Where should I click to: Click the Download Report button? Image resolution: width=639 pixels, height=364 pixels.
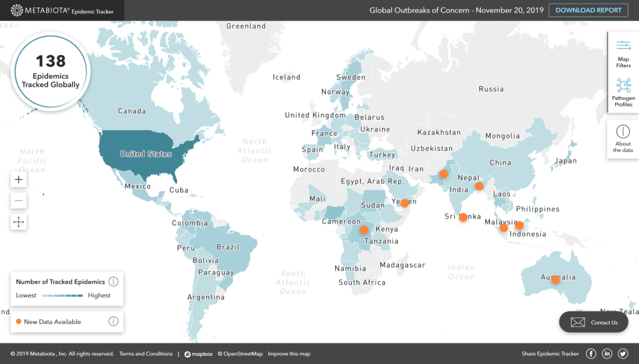(x=588, y=10)
